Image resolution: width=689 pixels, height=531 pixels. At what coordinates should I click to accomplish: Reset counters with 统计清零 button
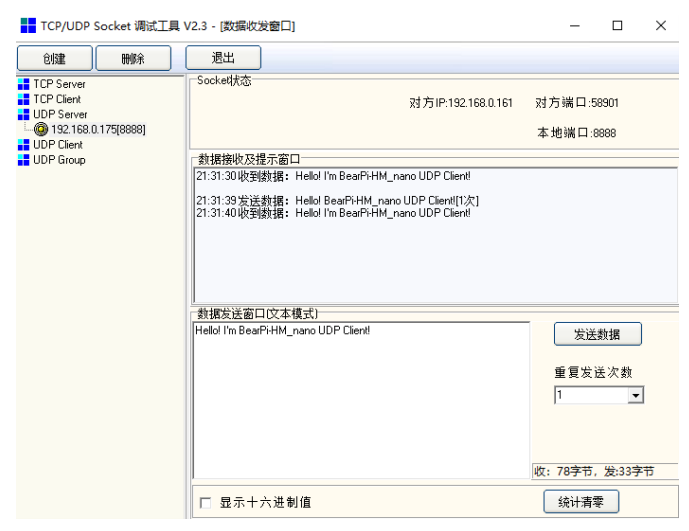click(x=581, y=502)
